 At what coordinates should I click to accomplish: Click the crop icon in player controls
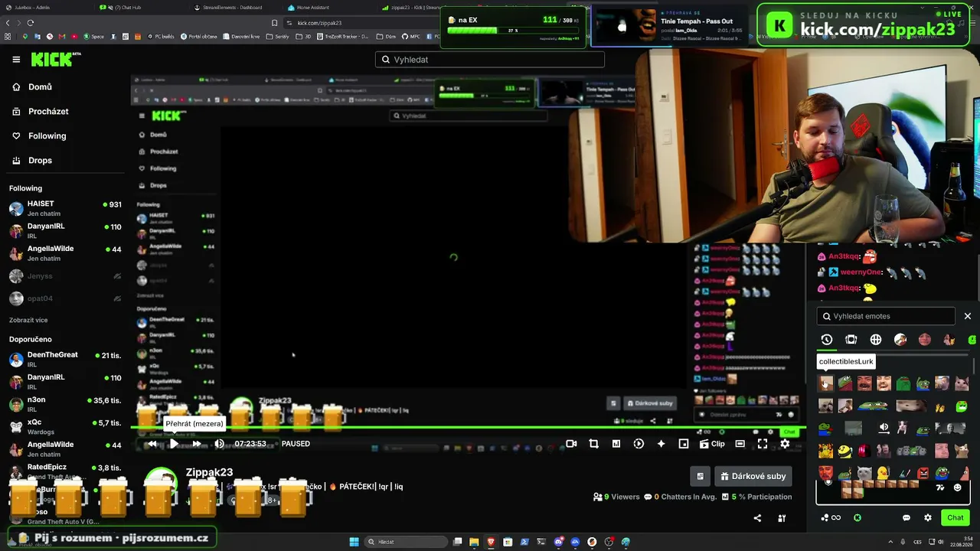click(x=593, y=444)
